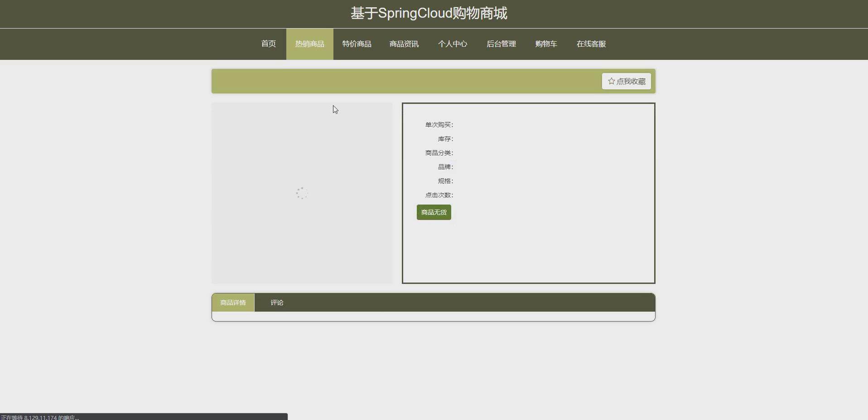Open 商品资讯 from the top menu

[404, 44]
